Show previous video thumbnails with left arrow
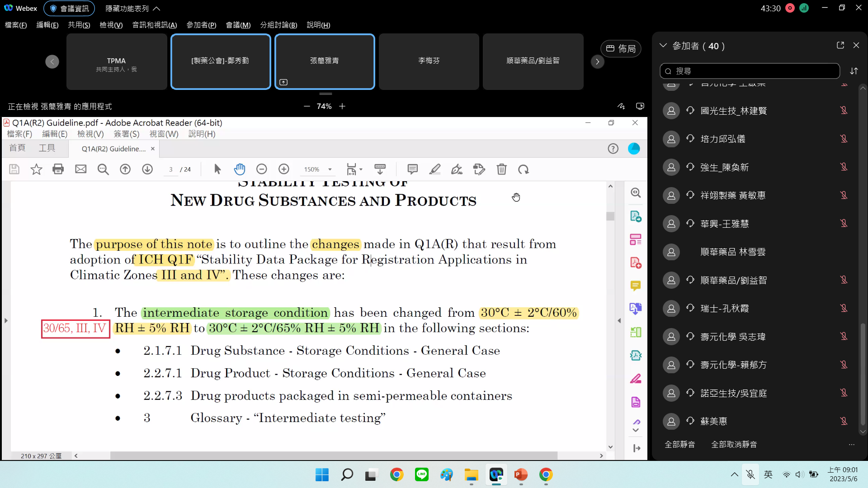Screen dimensions: 868x488 [x=52, y=61]
